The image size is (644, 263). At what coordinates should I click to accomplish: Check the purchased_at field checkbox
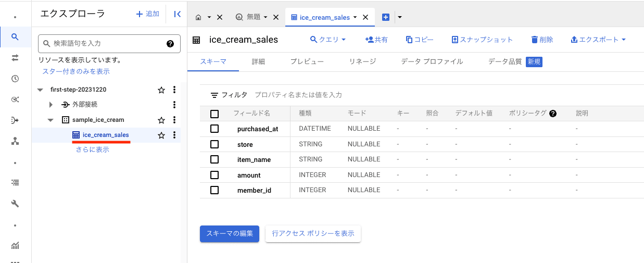[x=214, y=129]
